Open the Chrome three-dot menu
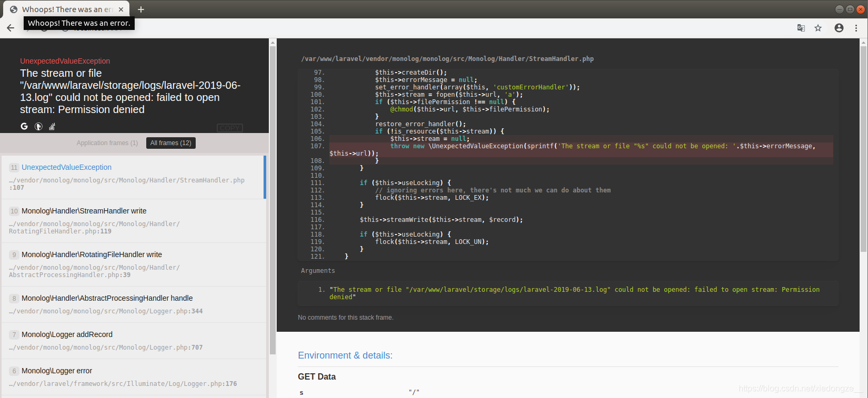 point(856,28)
